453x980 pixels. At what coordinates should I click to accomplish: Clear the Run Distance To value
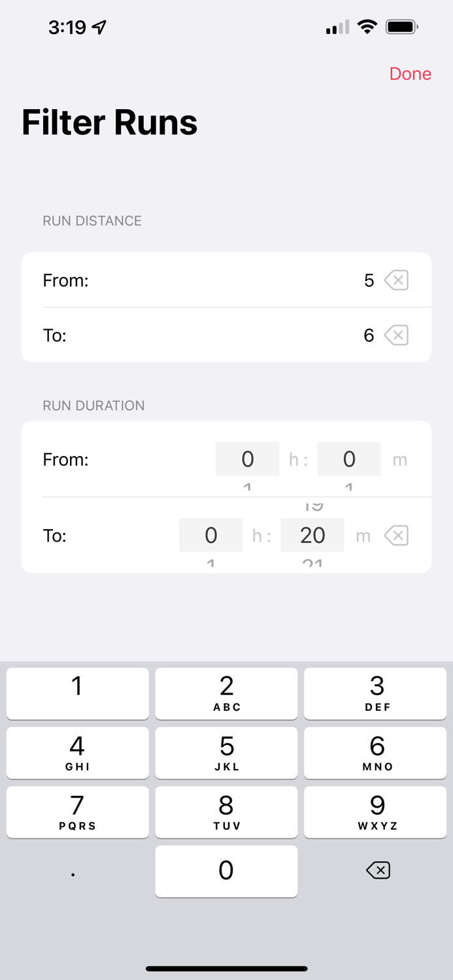pyautogui.click(x=396, y=335)
